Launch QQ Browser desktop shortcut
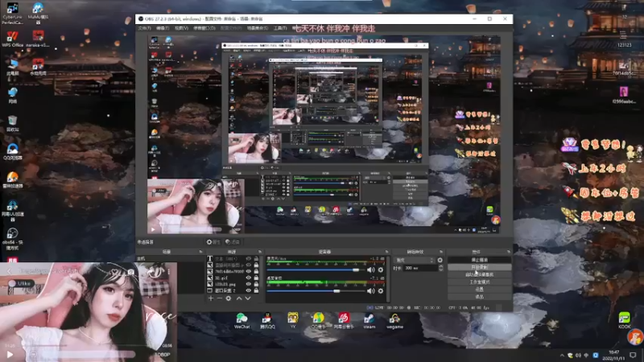Viewport: 644px width, 362px height. tap(12, 151)
